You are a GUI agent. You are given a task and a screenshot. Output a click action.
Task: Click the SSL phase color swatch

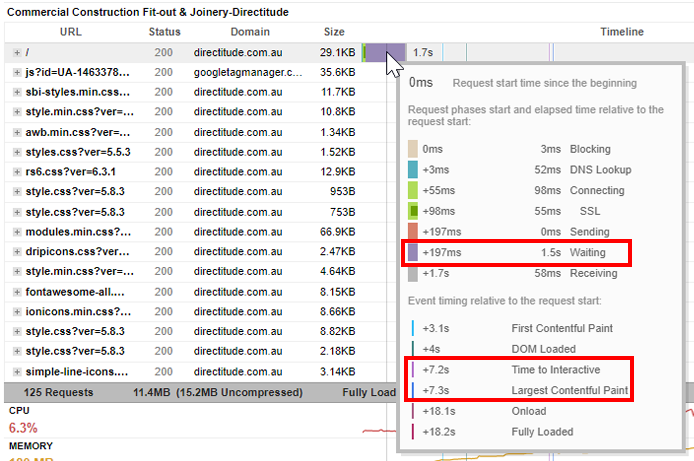tap(413, 211)
